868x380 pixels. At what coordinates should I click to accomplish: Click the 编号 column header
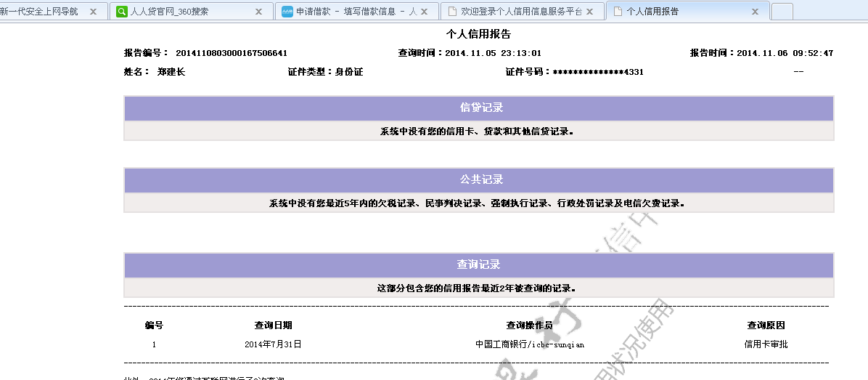(x=154, y=326)
